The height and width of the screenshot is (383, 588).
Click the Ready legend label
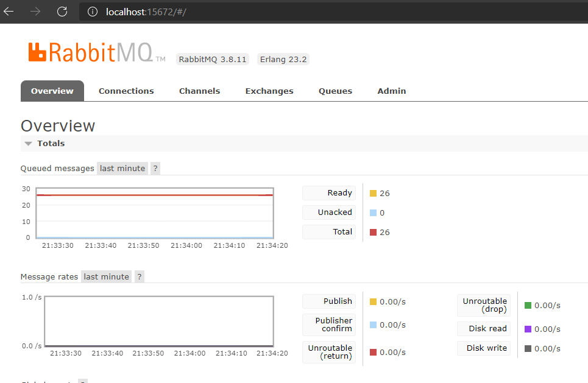(x=329, y=193)
